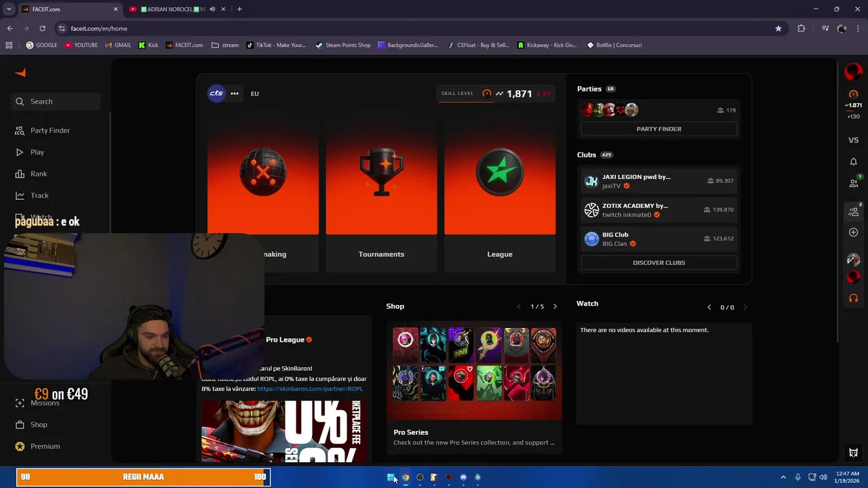Open the Search field in sidebar

[56, 102]
